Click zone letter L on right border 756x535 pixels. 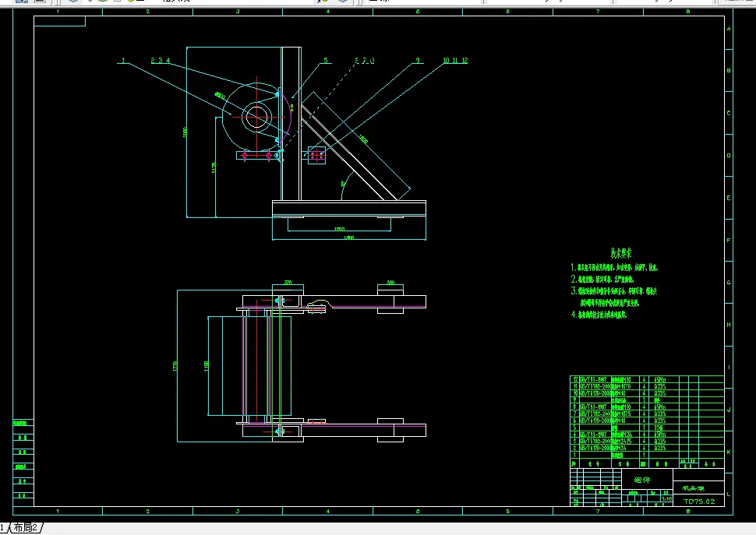point(729,495)
